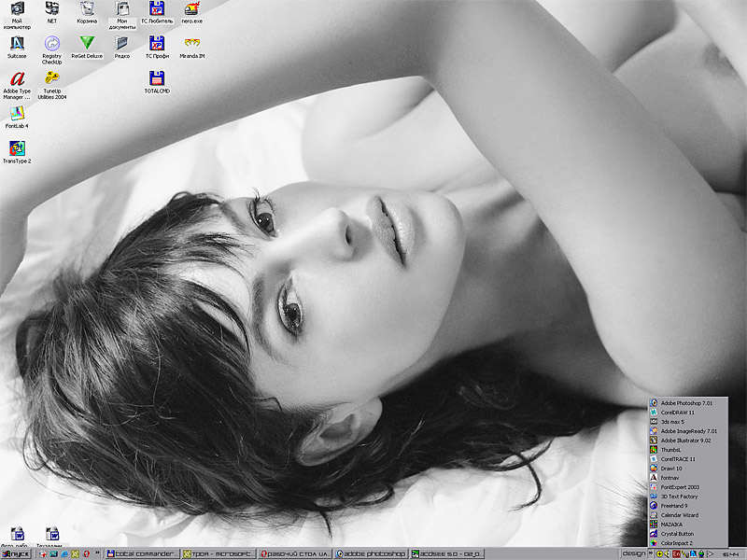The height and width of the screenshot is (560, 747).
Task: Open the Мои документы desktop icon
Action: click(122, 15)
